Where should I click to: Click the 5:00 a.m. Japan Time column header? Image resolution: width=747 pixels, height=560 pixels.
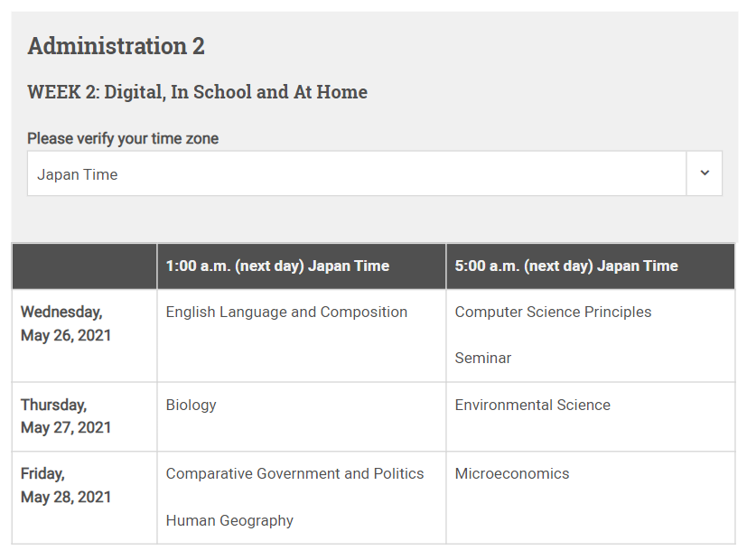[566, 266]
